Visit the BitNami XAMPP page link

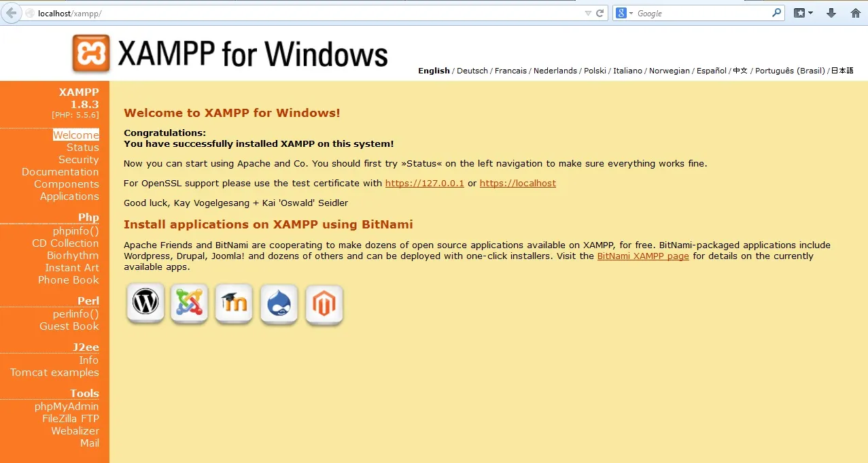click(643, 256)
